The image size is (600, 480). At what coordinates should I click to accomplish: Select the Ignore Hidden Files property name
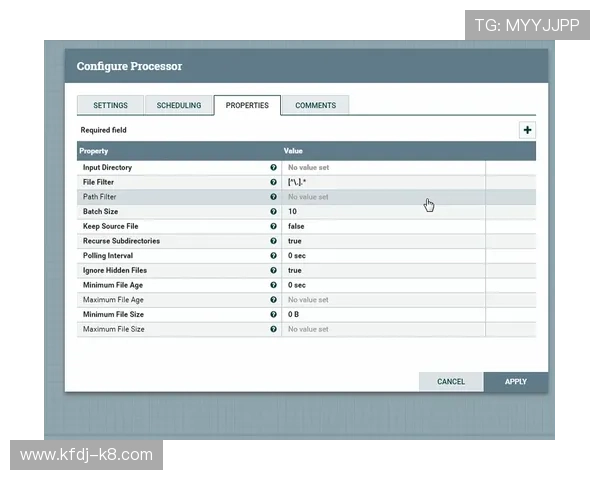[x=115, y=270]
